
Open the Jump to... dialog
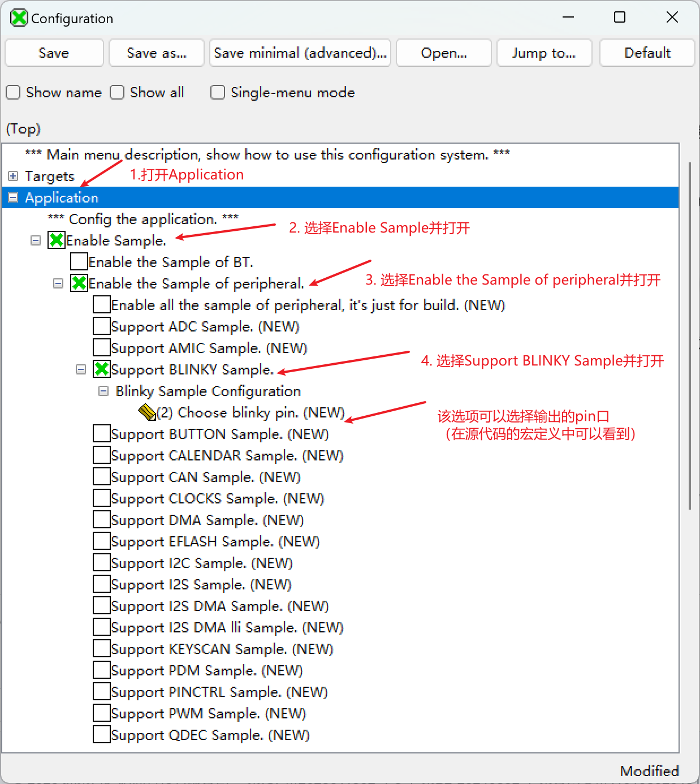544,53
